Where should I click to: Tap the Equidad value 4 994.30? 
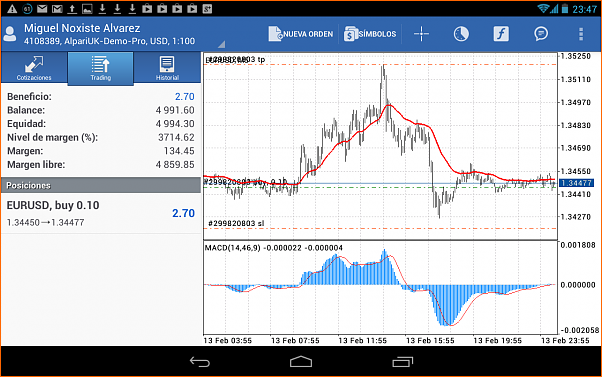175,124
